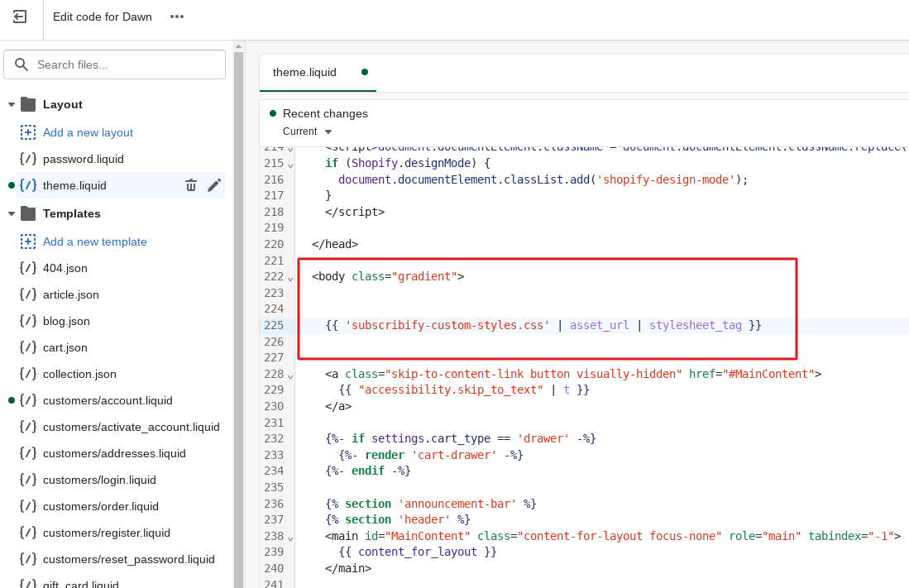The width and height of the screenshot is (909, 588).
Task: Click the accessibility.skip_to_text code line
Action: (x=464, y=390)
